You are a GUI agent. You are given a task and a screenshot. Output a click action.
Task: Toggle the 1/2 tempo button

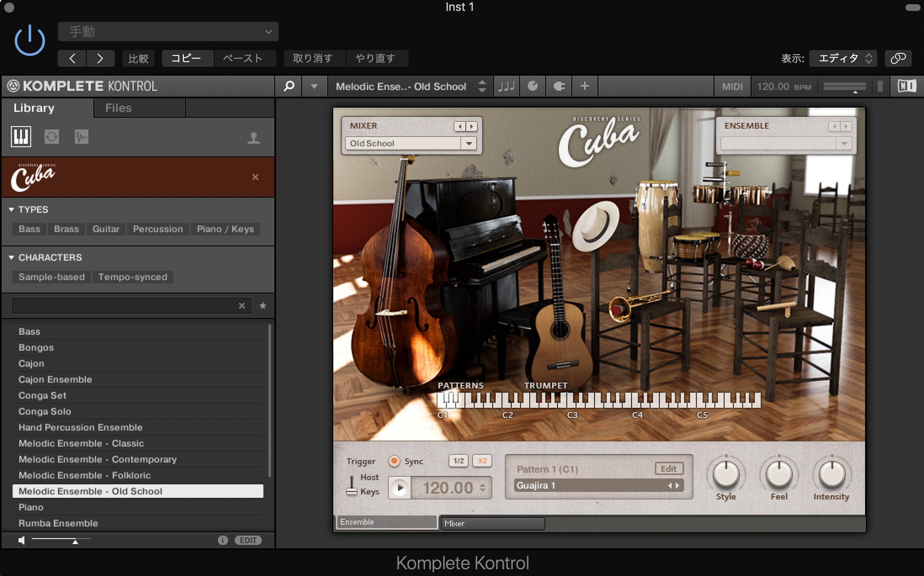(x=459, y=461)
